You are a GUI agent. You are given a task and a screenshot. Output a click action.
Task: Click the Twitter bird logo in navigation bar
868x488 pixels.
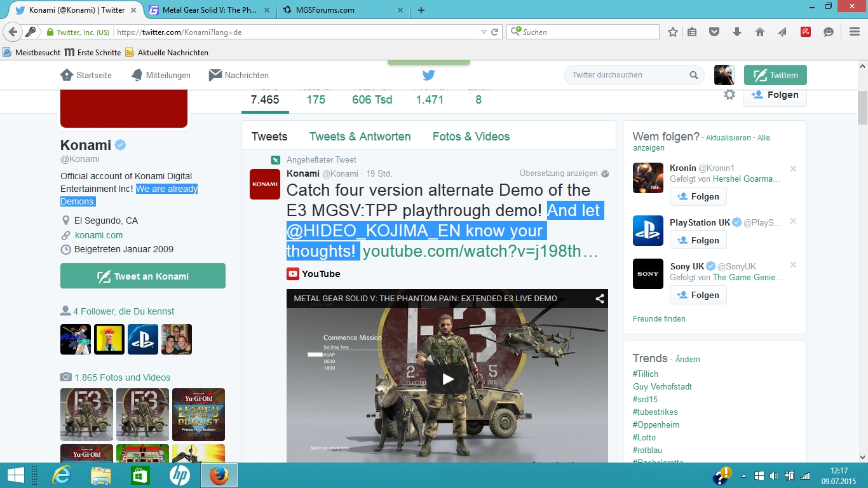429,75
